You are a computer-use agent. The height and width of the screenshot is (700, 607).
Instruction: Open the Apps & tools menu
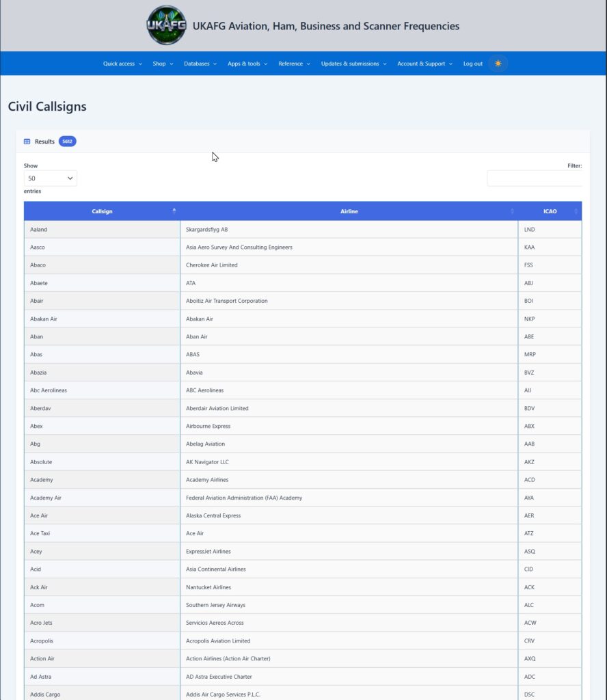point(247,64)
